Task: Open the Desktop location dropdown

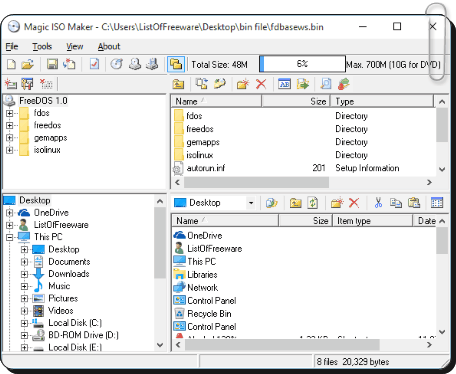Action: [x=251, y=203]
